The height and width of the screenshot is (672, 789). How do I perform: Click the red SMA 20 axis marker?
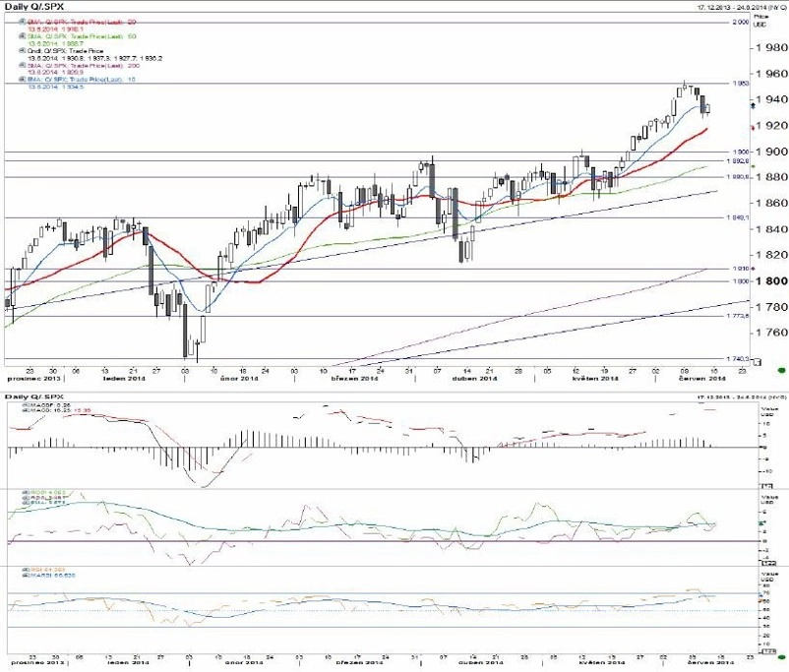pyautogui.click(x=753, y=127)
